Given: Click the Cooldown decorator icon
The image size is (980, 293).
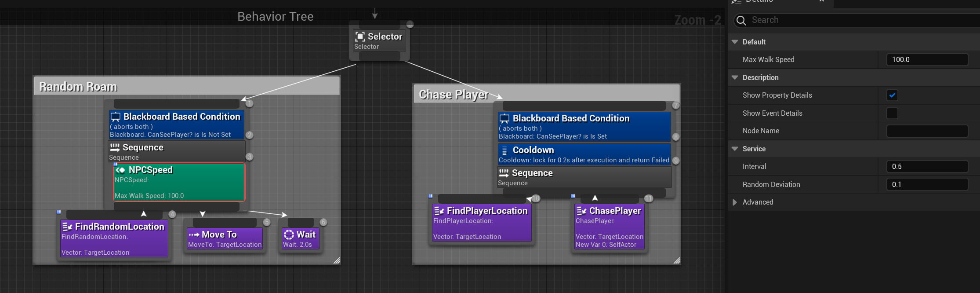Looking at the screenshot, I should [505, 150].
